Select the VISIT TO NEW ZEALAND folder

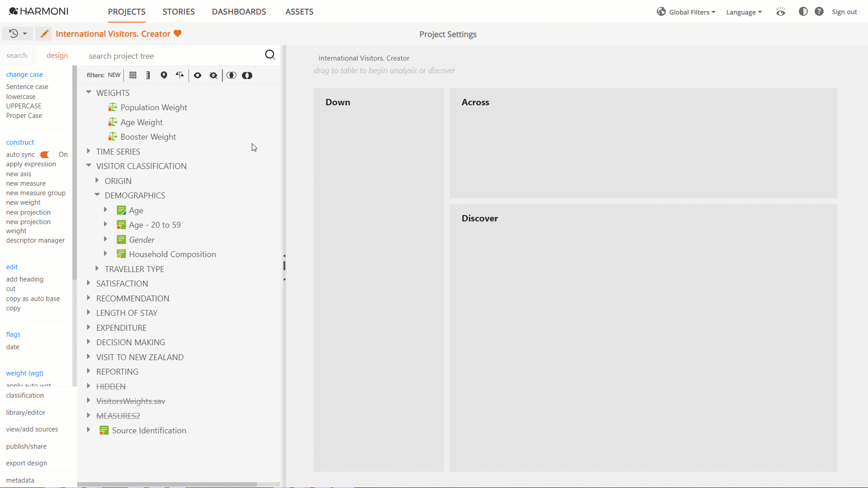click(140, 357)
